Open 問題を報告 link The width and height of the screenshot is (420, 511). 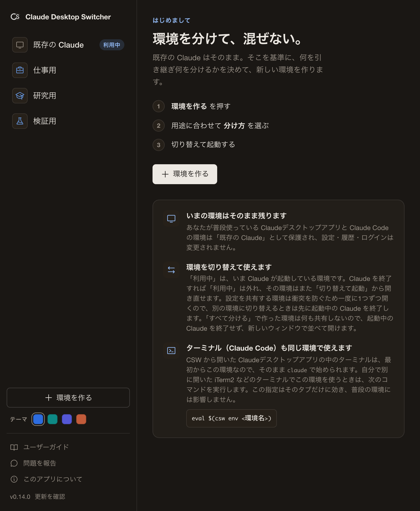[x=33, y=463]
